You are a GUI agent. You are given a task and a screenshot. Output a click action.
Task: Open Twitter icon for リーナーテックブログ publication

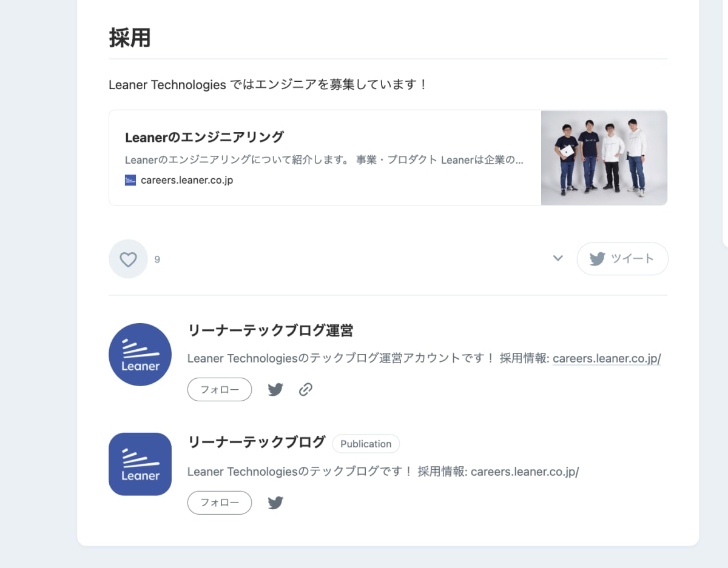point(275,503)
